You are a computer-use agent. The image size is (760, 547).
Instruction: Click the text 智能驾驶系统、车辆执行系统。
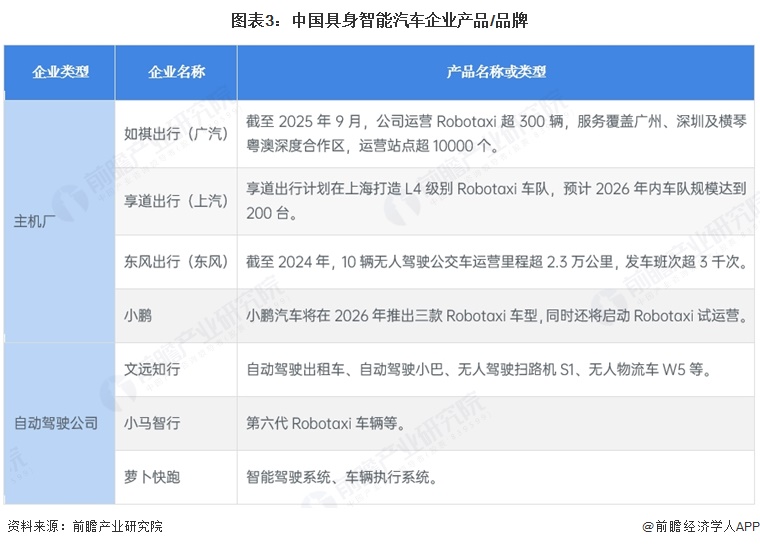(342, 477)
